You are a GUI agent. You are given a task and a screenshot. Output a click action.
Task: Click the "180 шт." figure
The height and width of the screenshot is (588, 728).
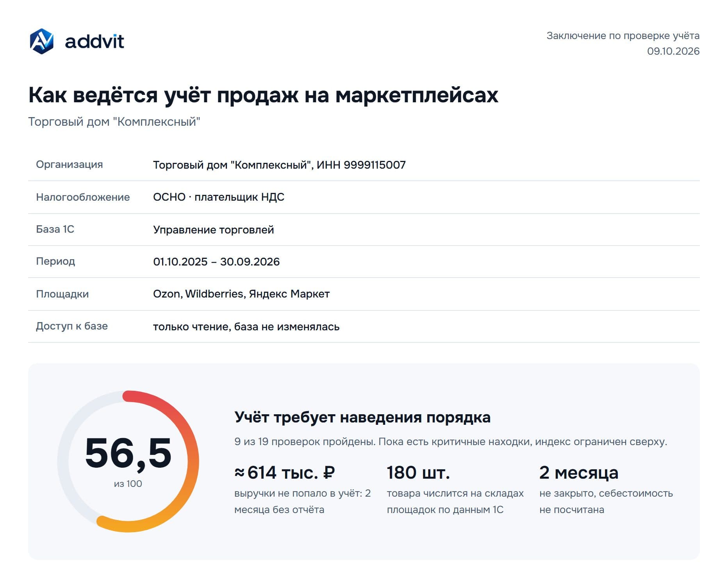tap(418, 473)
